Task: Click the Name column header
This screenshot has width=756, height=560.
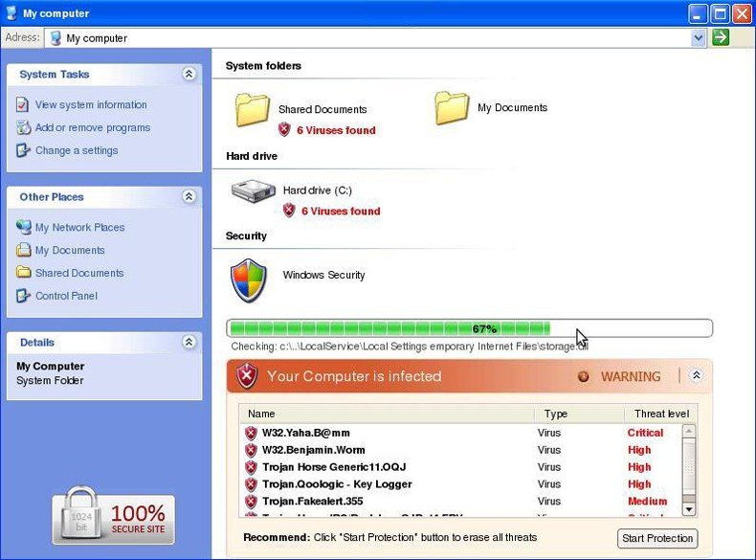Action: tap(388, 414)
